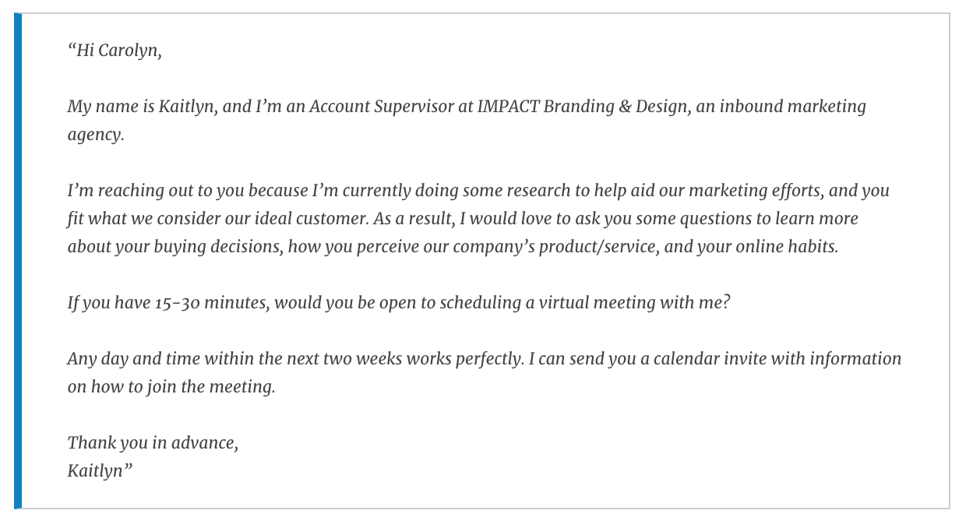Click "I'm reaching out to you" text
980x528 pixels.
(156, 191)
